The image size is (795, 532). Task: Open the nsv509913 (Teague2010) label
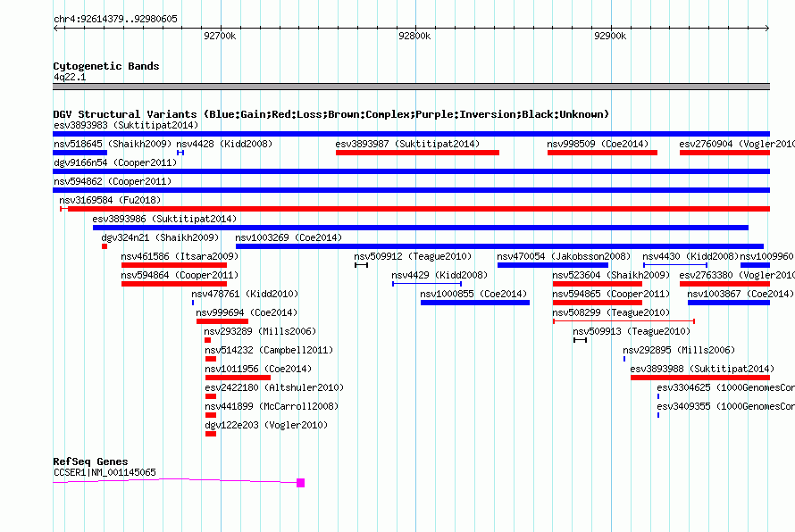click(x=632, y=331)
